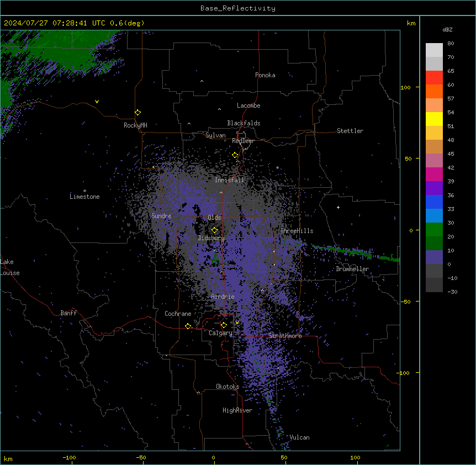Select the RedDeer label
Viewport: 476px width, 465px height.
pyautogui.click(x=243, y=141)
